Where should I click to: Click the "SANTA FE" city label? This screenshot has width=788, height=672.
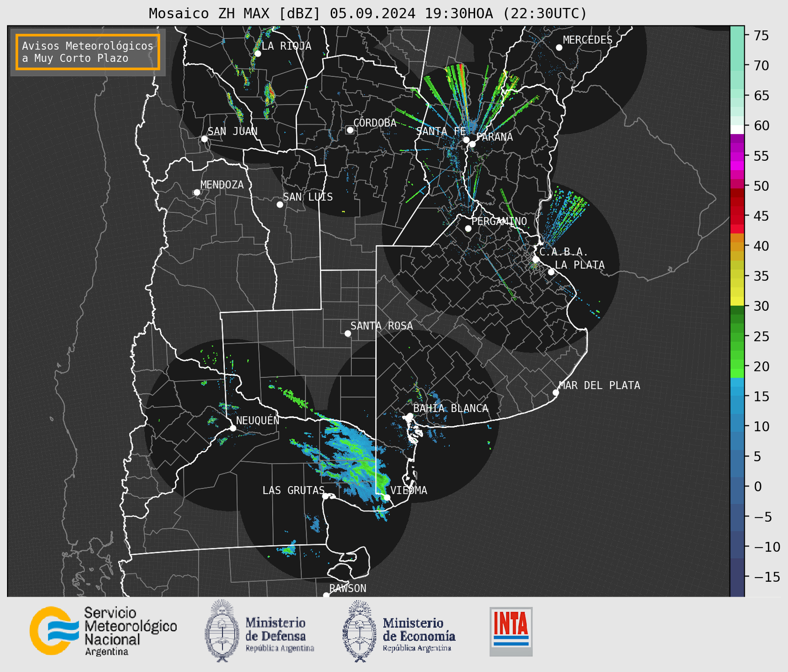[441, 131]
